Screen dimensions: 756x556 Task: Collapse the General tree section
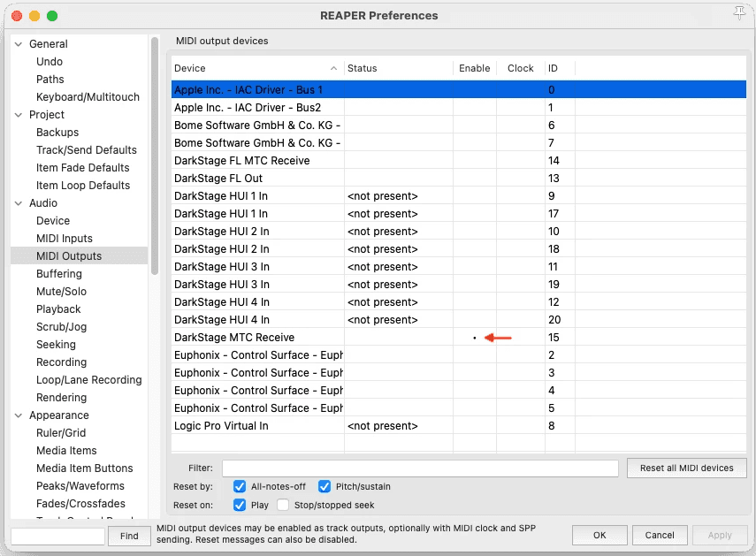click(x=19, y=44)
